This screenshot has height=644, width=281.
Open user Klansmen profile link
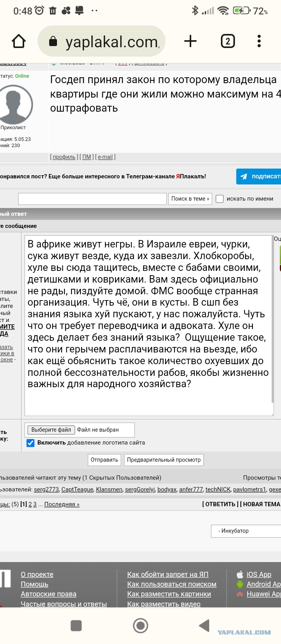pyautogui.click(x=109, y=489)
